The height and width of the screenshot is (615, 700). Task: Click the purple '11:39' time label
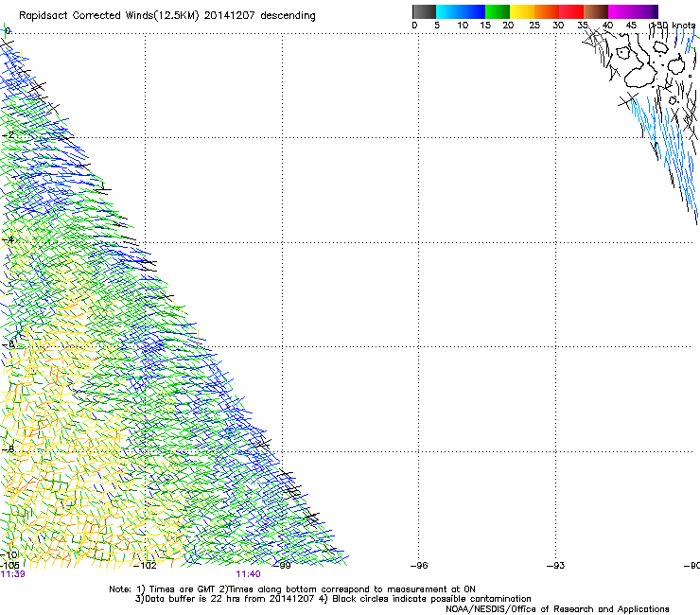[x=12, y=574]
